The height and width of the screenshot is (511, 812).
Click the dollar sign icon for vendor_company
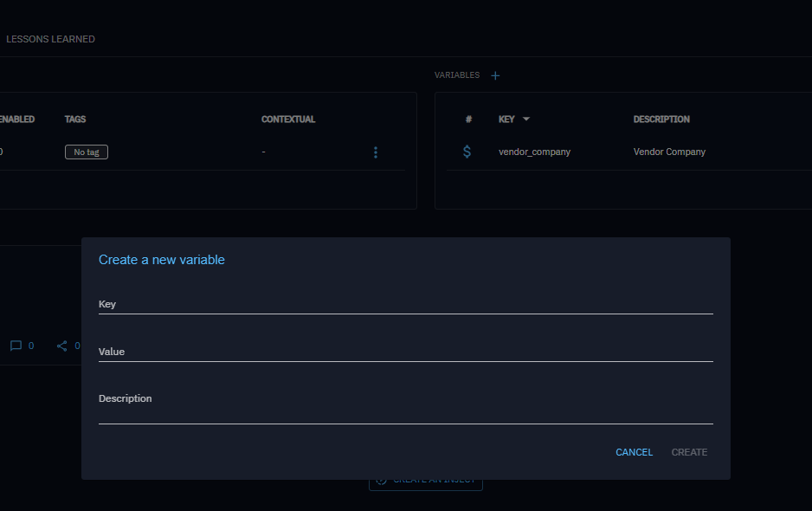click(467, 152)
